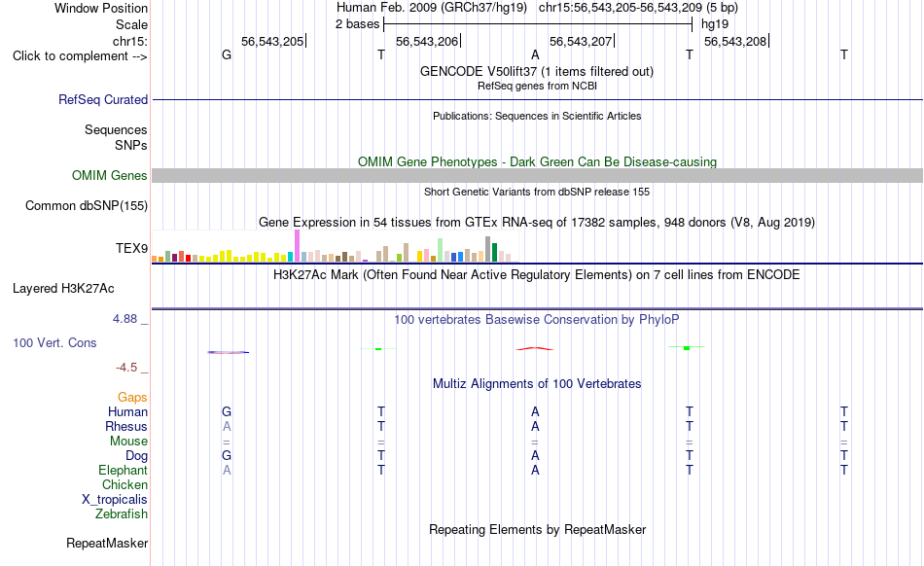Click the Scale label

coord(131,24)
